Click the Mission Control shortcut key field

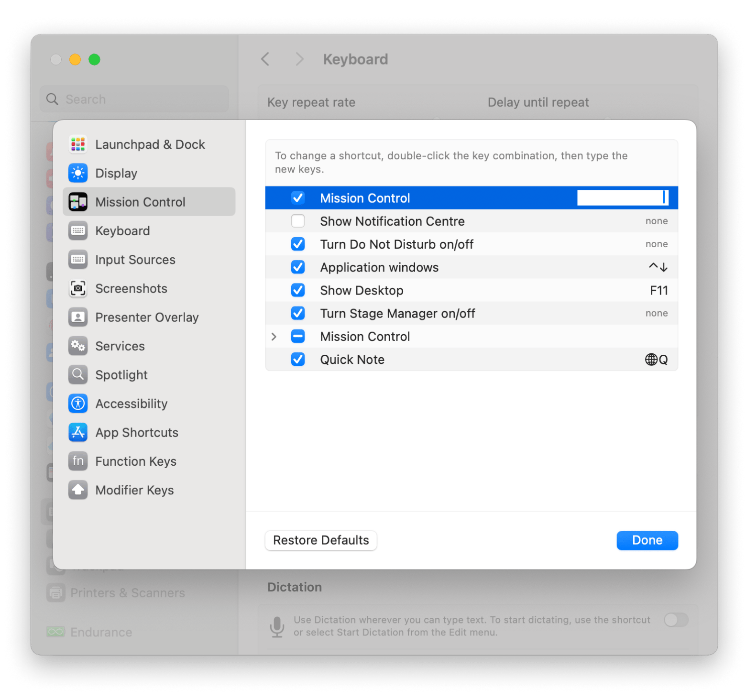pos(622,198)
